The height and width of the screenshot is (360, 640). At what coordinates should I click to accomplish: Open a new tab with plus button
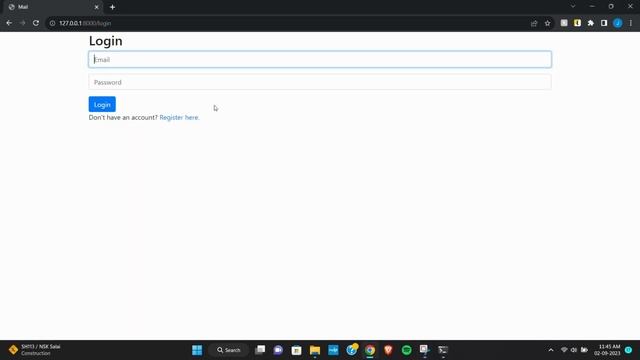(x=112, y=7)
